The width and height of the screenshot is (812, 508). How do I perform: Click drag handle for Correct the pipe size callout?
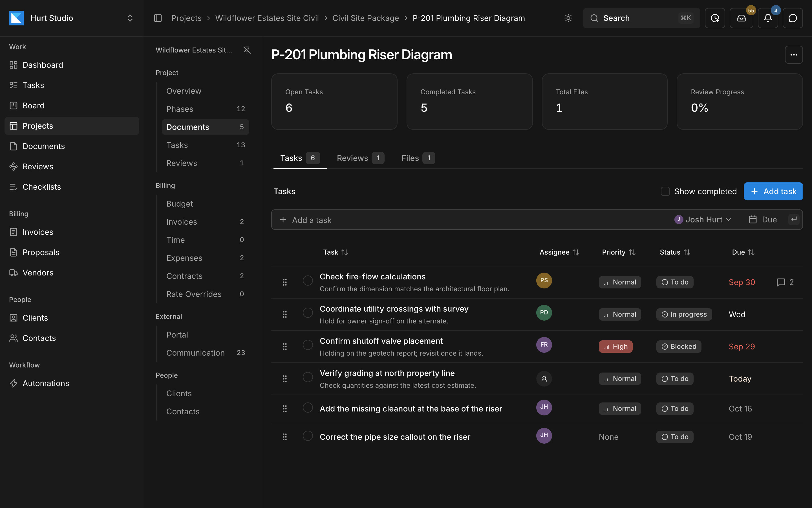click(284, 437)
